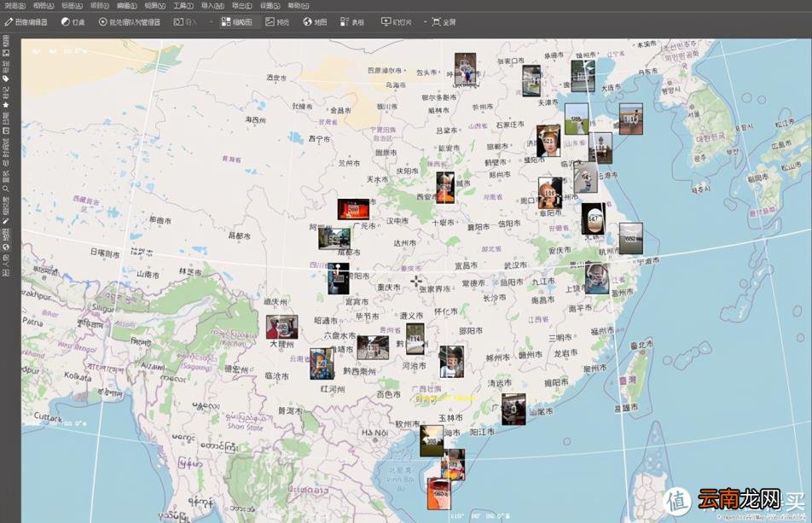This screenshot has height=523, width=812.
Task: Open the Help (帮助) menu
Action: point(299,6)
